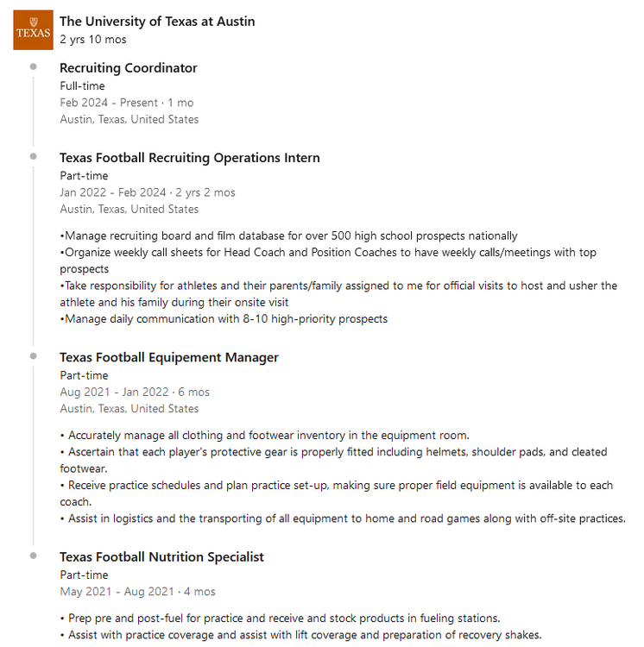Click the recruiting board and film database bullet

pyautogui.click(x=288, y=236)
